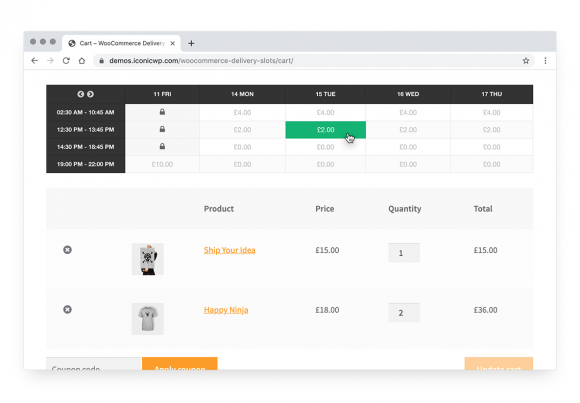
Task: Choose 11 FRI 19:00 PM £10.00 slot
Action: pyautogui.click(x=162, y=164)
